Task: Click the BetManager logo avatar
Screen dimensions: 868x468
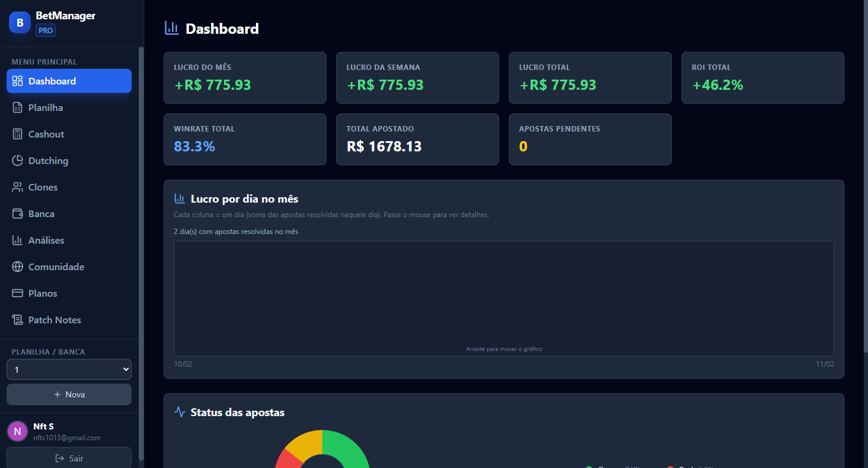Action: [19, 22]
